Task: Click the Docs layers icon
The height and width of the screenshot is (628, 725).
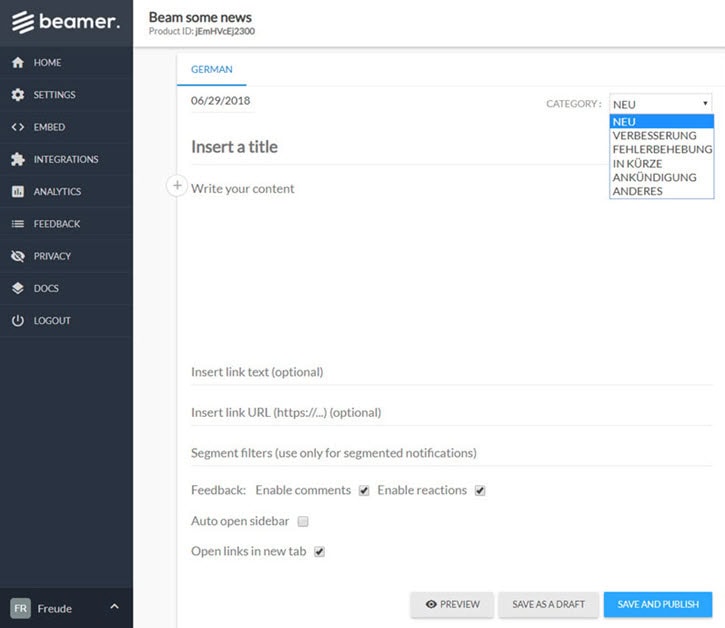Action: click(x=17, y=288)
